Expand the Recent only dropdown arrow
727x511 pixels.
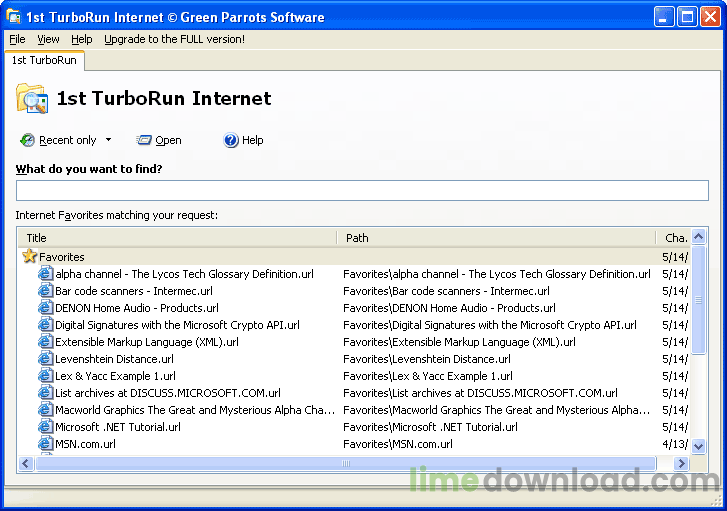click(108, 140)
